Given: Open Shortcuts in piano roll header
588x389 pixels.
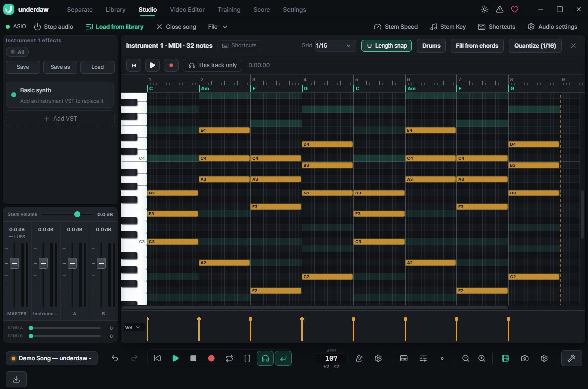Looking at the screenshot, I should 239,46.
